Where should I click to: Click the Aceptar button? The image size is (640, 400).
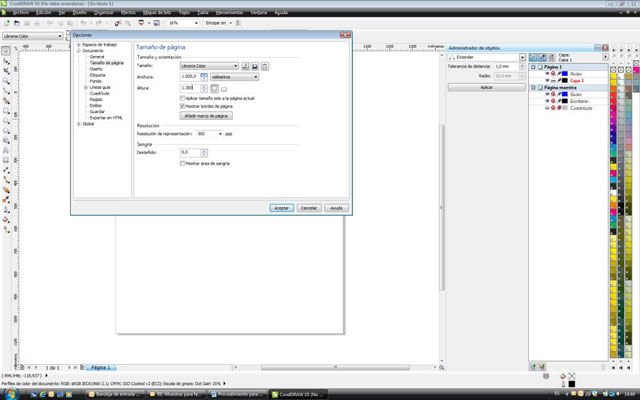coord(281,207)
